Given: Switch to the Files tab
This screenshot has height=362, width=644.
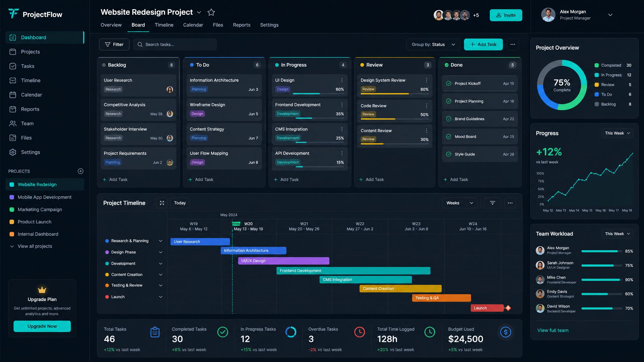Looking at the screenshot, I should (x=218, y=25).
